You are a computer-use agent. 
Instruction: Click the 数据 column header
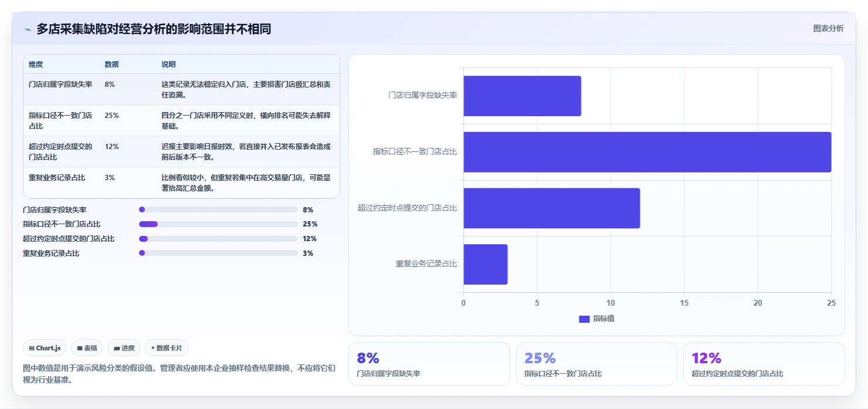tap(111, 65)
